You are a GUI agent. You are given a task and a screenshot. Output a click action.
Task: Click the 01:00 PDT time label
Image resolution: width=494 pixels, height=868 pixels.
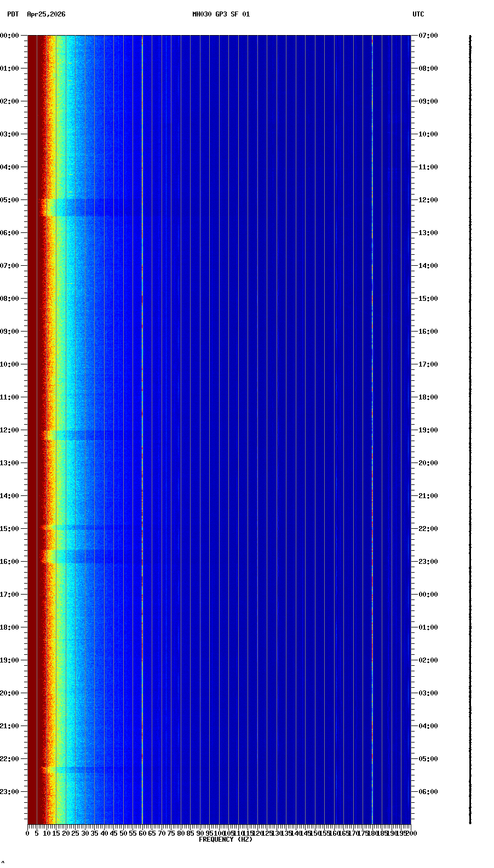[x=9, y=68]
